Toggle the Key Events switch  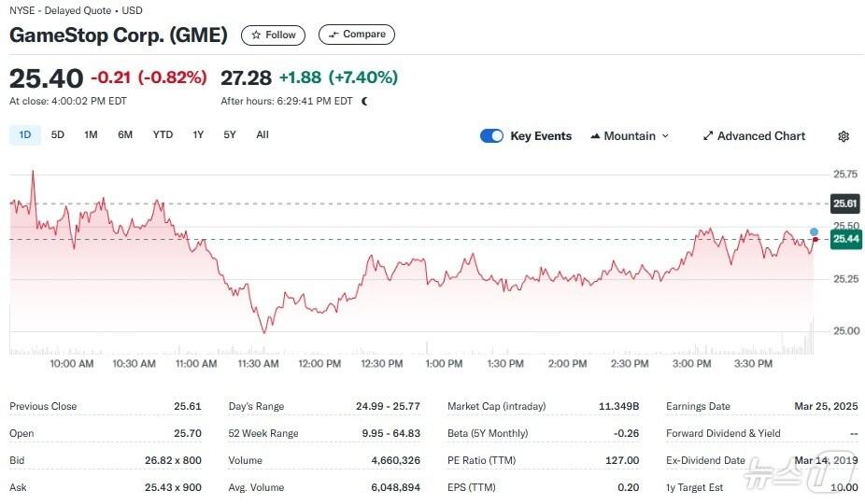pyautogui.click(x=491, y=136)
